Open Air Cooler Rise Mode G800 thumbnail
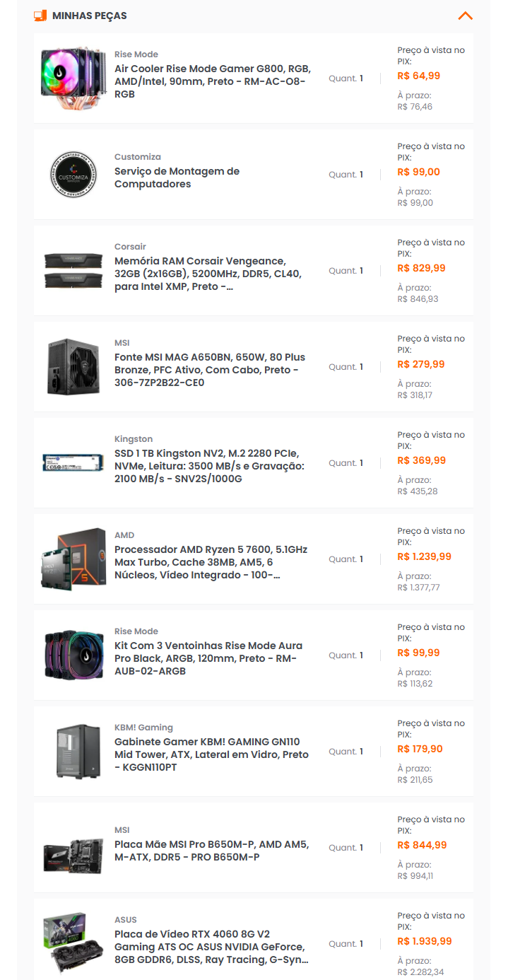The width and height of the screenshot is (508, 980). pos(74,78)
